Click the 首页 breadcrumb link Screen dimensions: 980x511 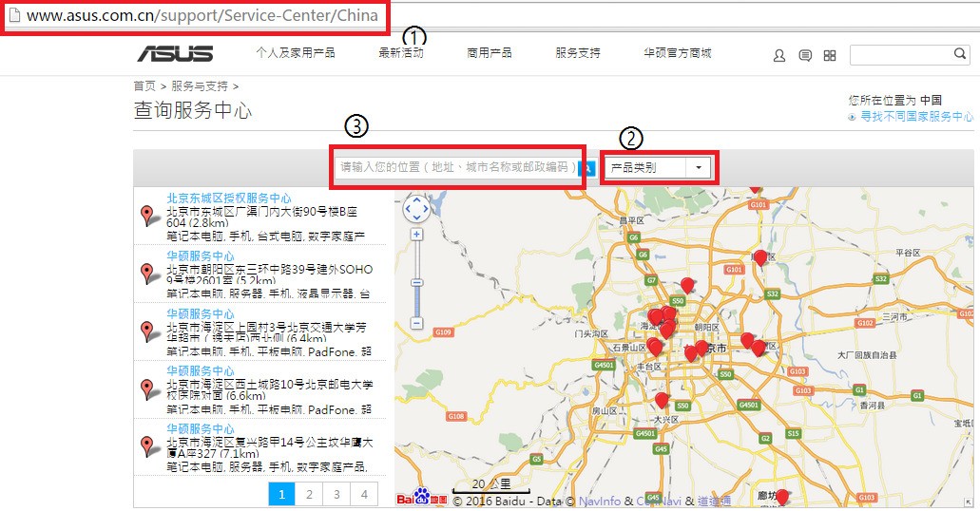(144, 86)
